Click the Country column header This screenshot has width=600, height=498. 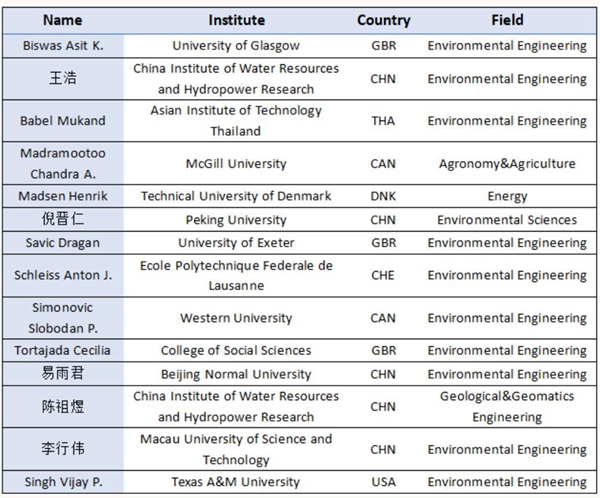tap(383, 20)
